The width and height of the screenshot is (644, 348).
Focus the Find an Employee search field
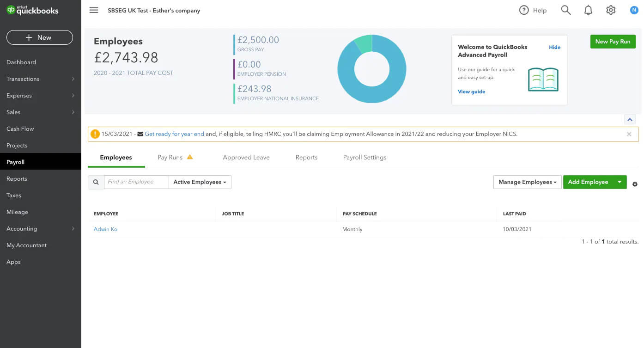pyautogui.click(x=136, y=182)
